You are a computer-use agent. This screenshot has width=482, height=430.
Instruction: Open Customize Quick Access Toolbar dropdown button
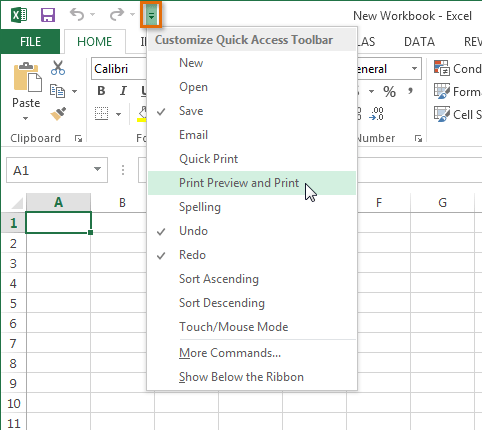[x=151, y=15]
